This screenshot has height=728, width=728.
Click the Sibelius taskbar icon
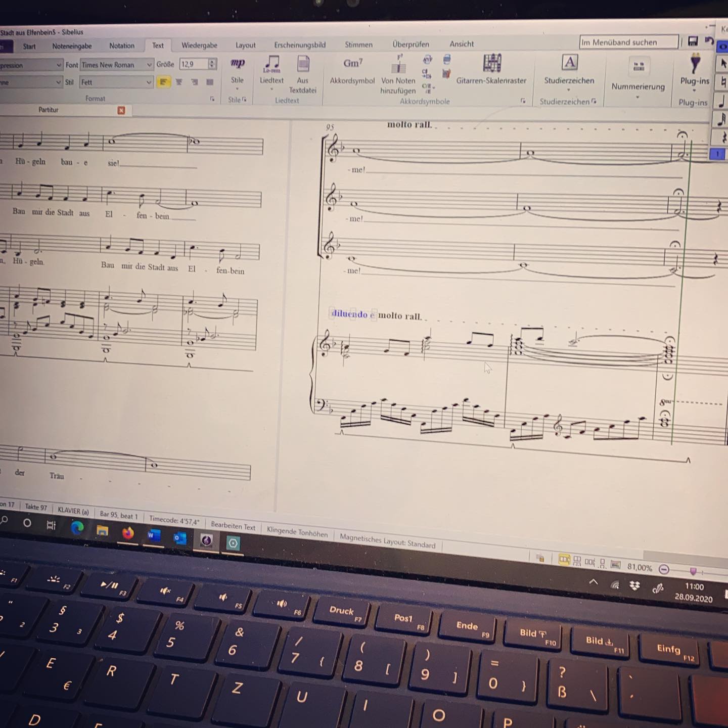[x=206, y=540]
